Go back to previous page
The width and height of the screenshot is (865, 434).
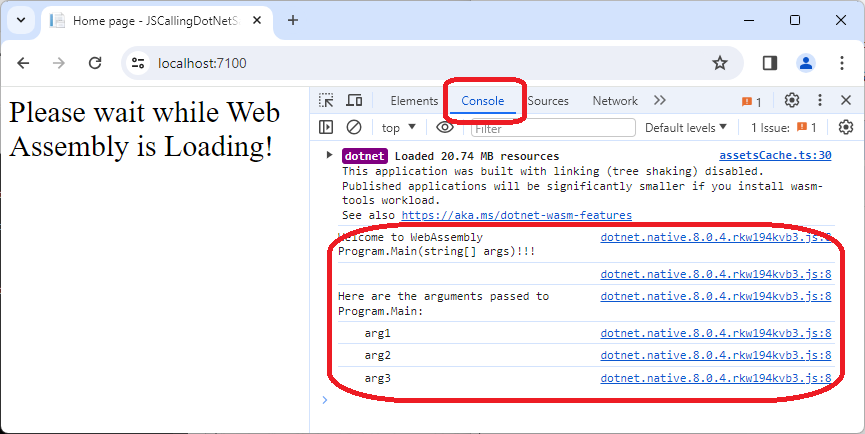click(x=23, y=63)
